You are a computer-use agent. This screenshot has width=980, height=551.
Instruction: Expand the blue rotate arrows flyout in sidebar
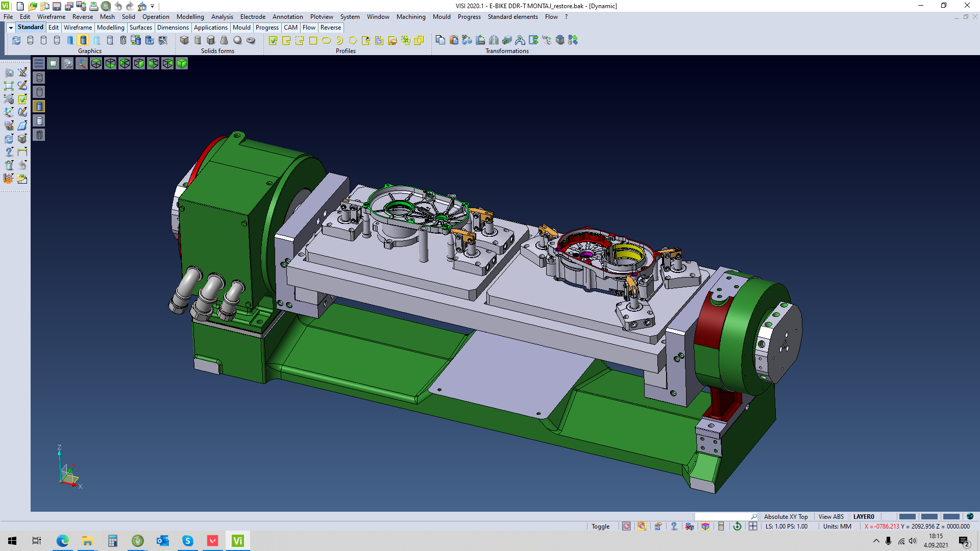[9, 139]
